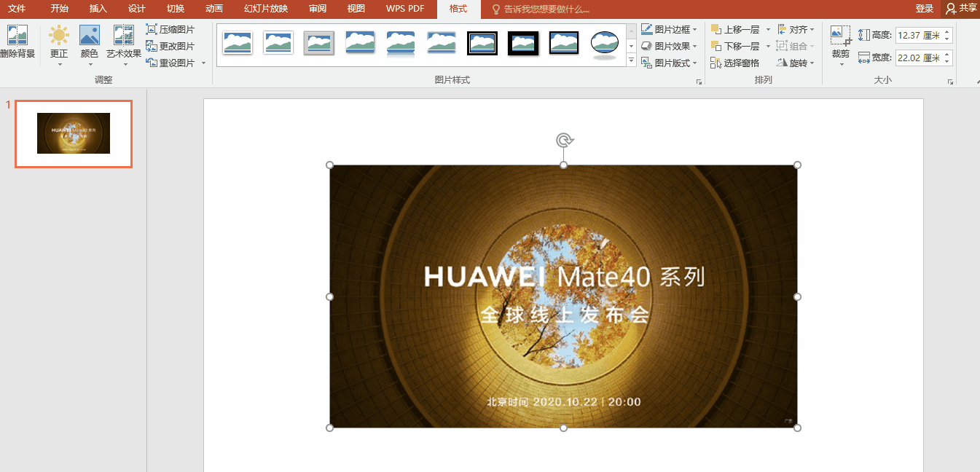Click the Tell Me search box

(x=541, y=9)
